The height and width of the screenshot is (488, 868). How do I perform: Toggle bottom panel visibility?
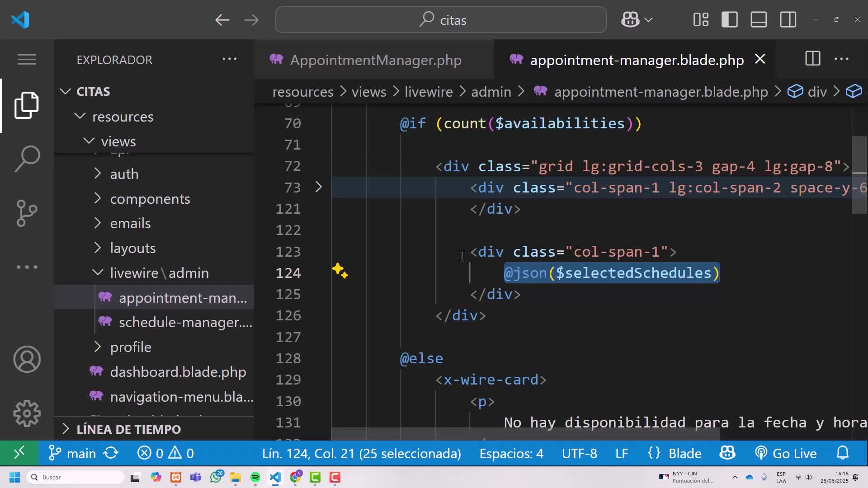(759, 20)
